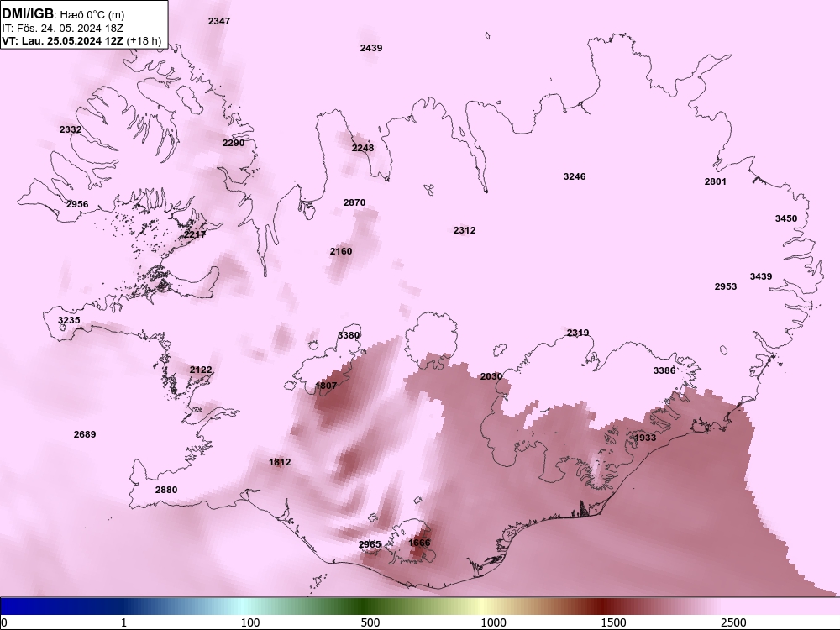Click the DMI/IGB title text
840x630 pixels.
(x=28, y=13)
